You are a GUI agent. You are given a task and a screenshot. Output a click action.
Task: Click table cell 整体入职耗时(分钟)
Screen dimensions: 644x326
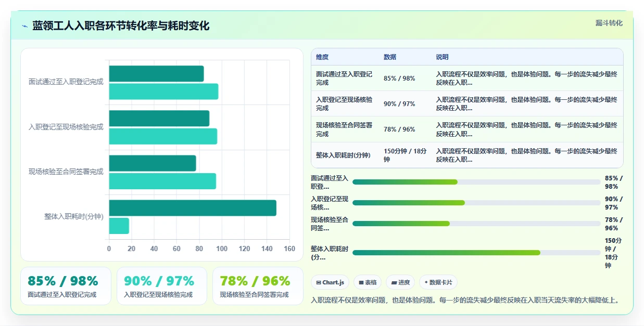(343, 155)
